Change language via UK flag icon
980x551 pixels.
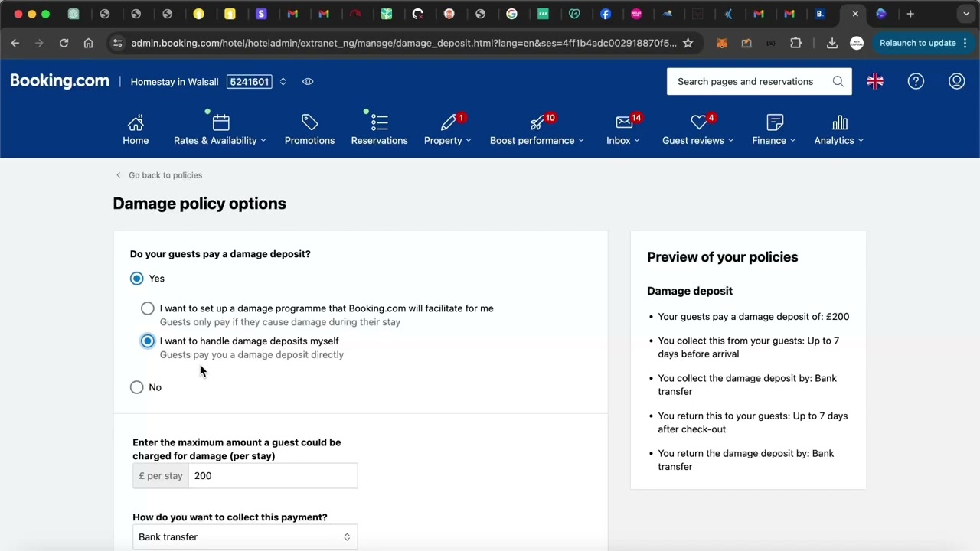click(x=875, y=81)
